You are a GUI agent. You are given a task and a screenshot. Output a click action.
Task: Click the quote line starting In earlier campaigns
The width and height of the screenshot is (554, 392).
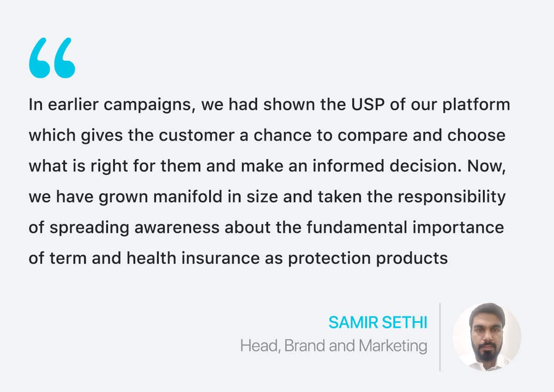click(269, 106)
